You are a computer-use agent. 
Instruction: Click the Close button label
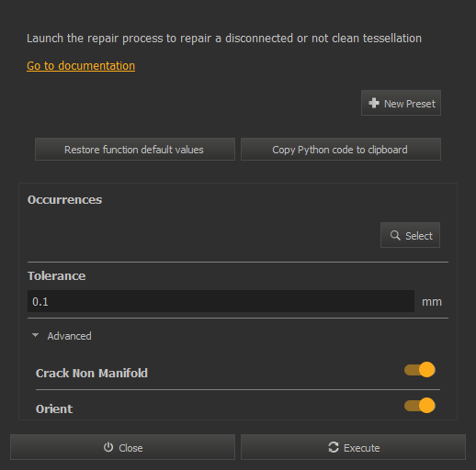coord(130,448)
